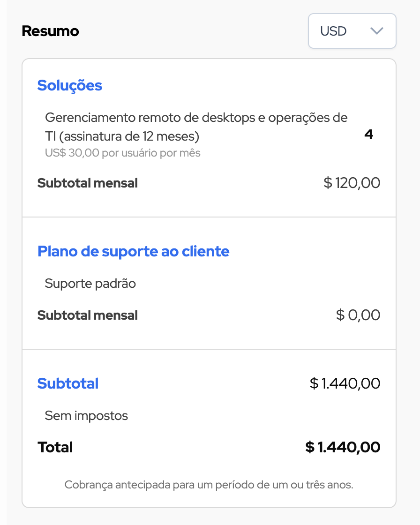420x525 pixels.
Task: Click the chevron arrow beside USD
Action: point(376,31)
